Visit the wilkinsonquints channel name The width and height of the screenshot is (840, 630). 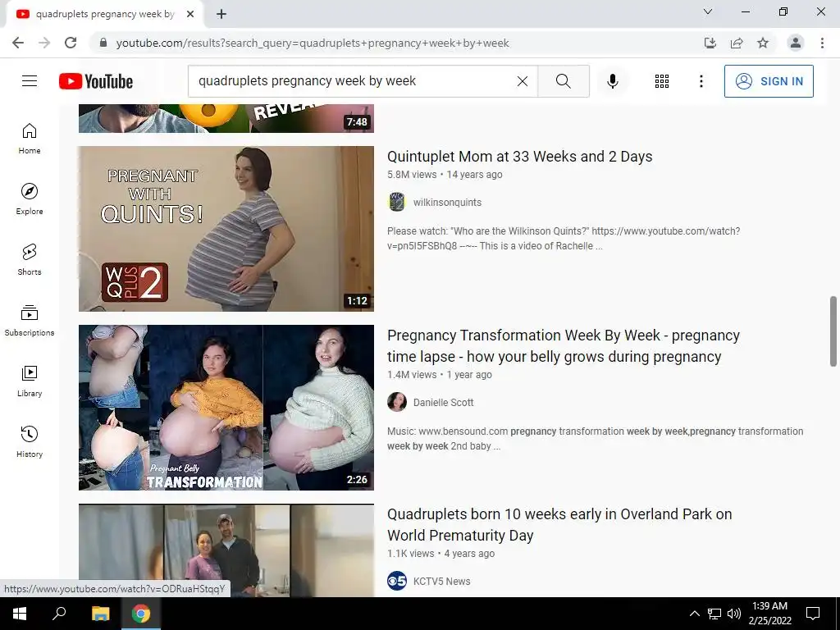click(x=447, y=203)
